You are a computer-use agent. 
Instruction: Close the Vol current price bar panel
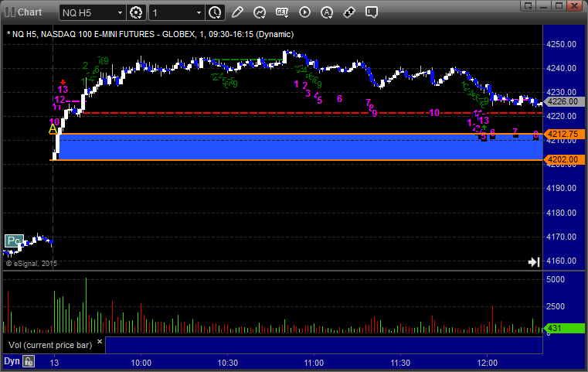click(x=100, y=342)
